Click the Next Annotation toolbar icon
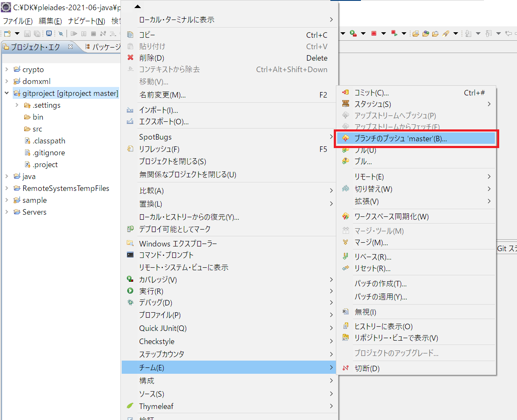The height and width of the screenshot is (420, 517). [468, 34]
